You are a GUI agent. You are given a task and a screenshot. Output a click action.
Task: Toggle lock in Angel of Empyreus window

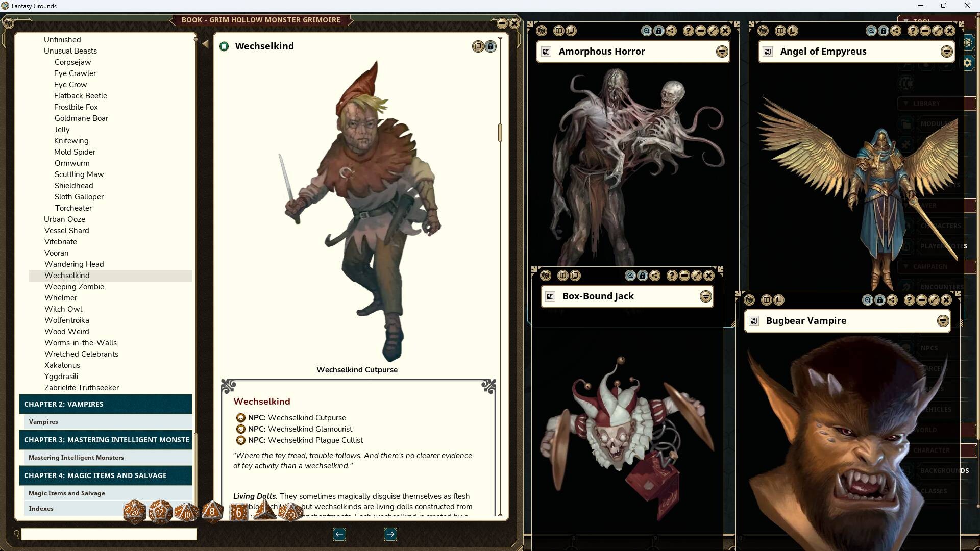click(884, 31)
